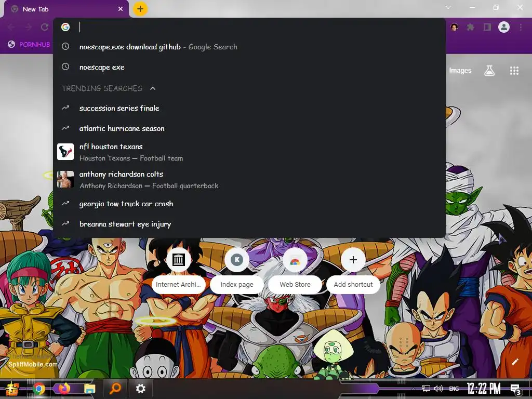Select the succession series finale suggestion

coord(249,108)
